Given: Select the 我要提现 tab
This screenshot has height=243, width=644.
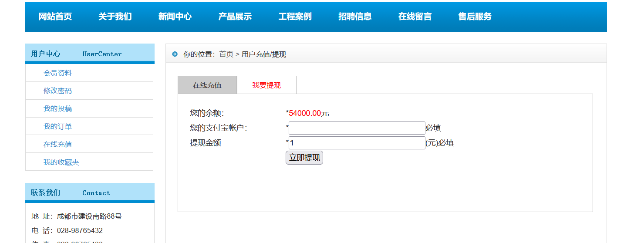Looking at the screenshot, I should tap(266, 85).
